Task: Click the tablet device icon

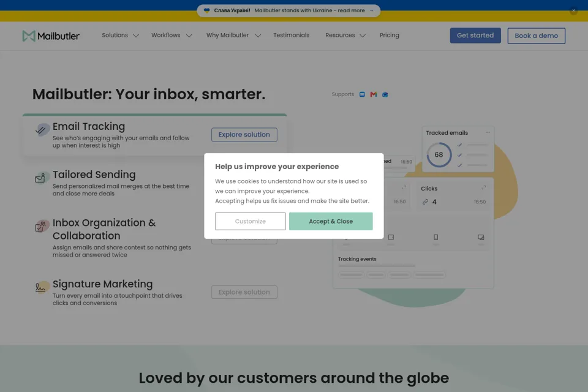Action: pos(391,237)
